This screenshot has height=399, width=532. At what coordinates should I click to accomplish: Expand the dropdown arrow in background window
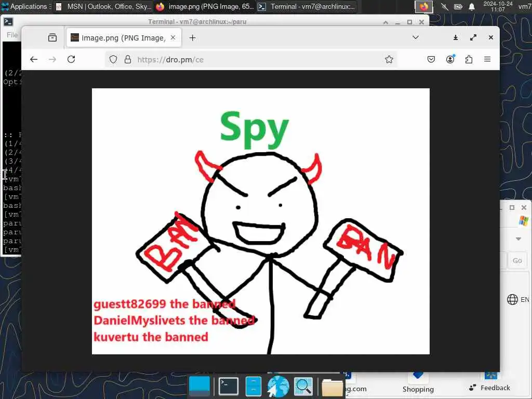click(518, 239)
